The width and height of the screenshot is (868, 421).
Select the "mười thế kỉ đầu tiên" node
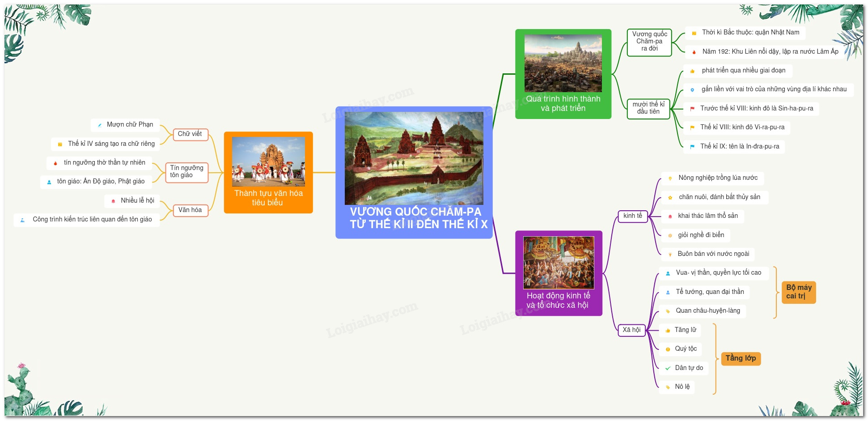click(648, 108)
